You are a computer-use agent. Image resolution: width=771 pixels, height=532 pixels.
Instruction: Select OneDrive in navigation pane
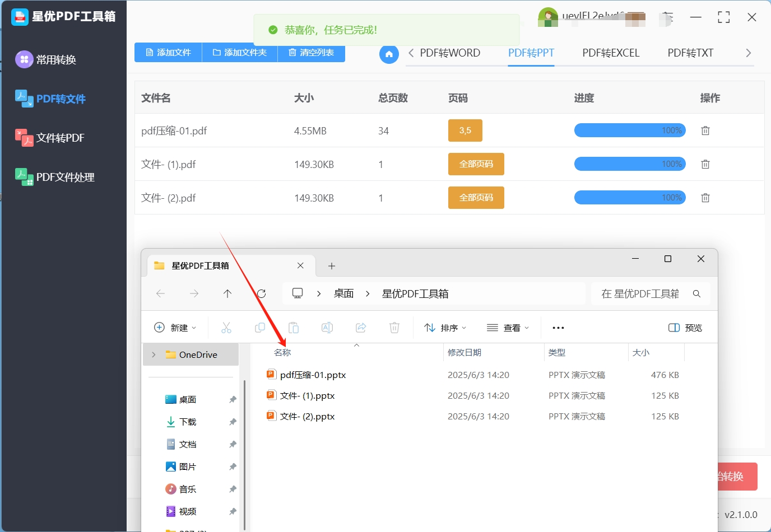191,354
